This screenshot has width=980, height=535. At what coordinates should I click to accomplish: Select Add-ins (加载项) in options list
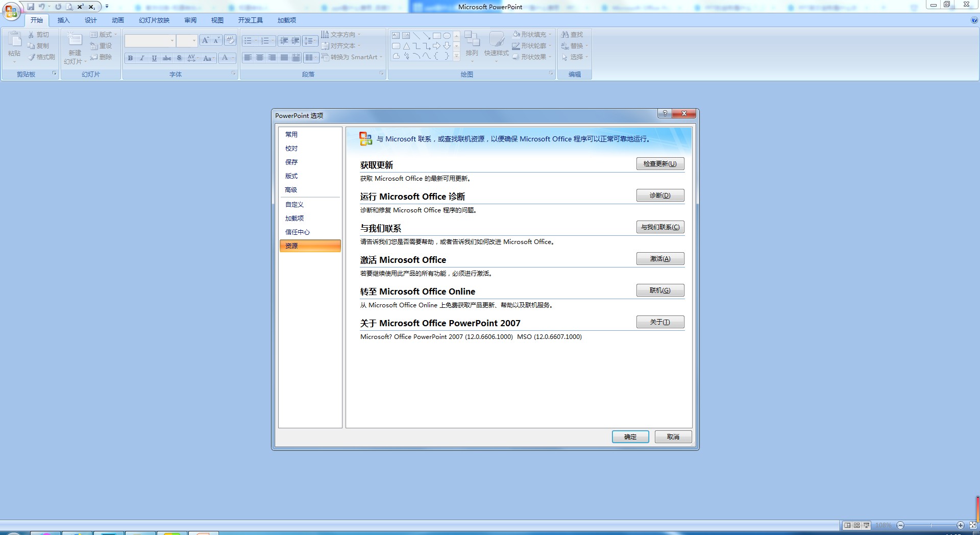point(310,218)
